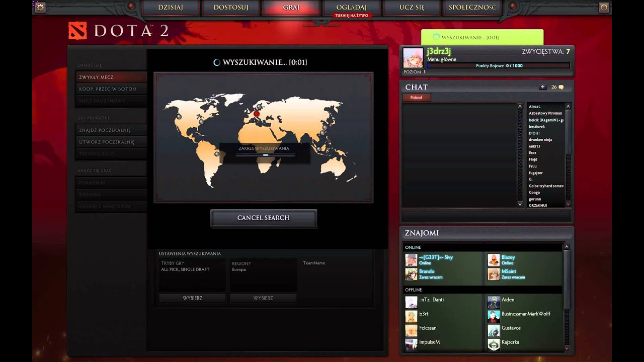The width and height of the screenshot is (644, 362).
Task: Click avatar of offline friend Aiden
Action: [x=494, y=302]
